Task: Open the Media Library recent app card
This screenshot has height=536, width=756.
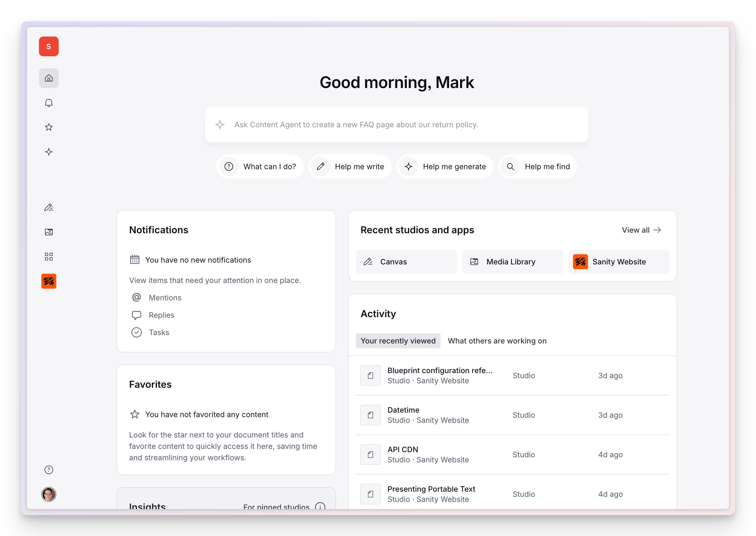Action: (x=512, y=262)
